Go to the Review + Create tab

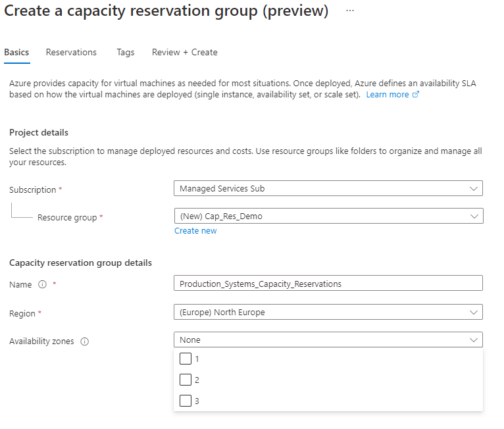(184, 52)
